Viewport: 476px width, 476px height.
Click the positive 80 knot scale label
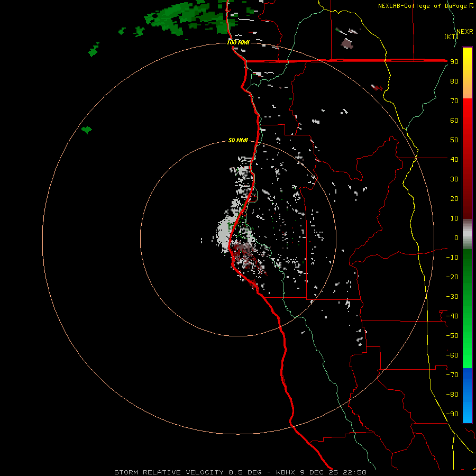454,81
